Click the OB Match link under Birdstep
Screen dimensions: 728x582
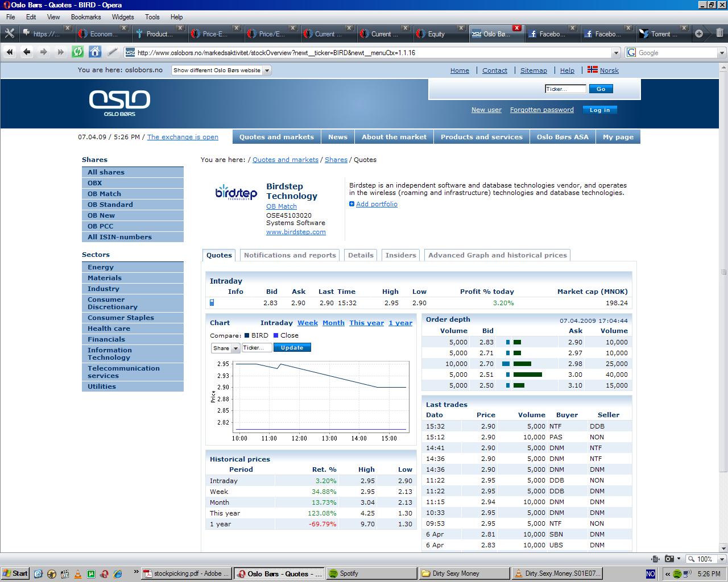coord(282,206)
